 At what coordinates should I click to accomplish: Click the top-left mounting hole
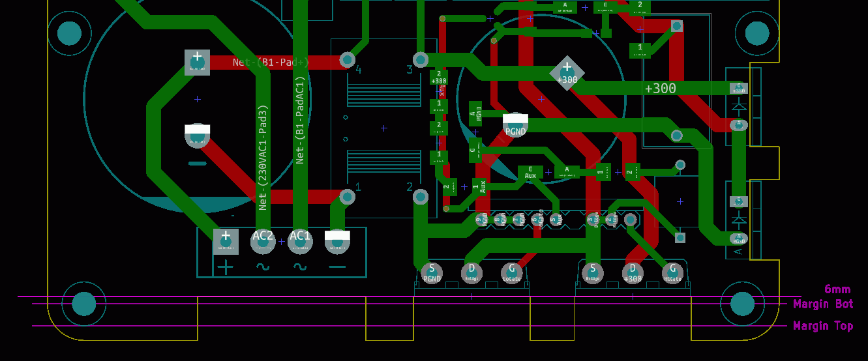(x=70, y=33)
